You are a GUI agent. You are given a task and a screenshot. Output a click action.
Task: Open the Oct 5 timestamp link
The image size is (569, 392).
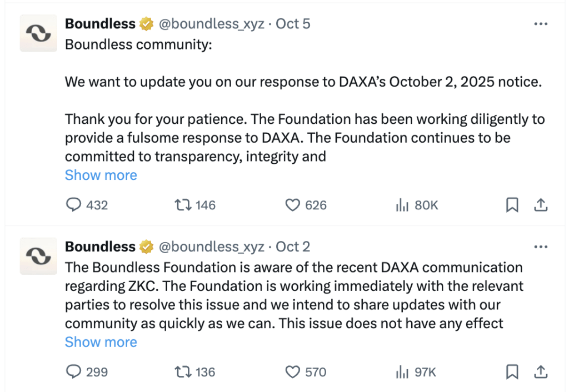[x=293, y=23]
